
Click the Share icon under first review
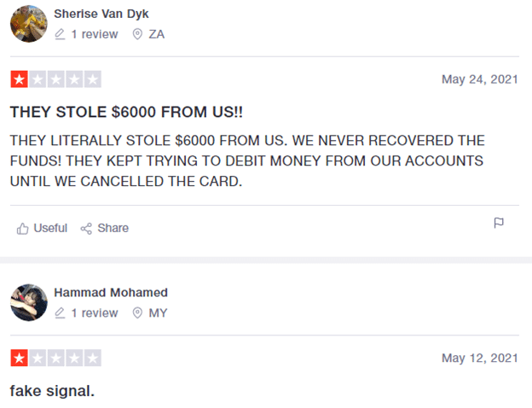click(x=86, y=228)
